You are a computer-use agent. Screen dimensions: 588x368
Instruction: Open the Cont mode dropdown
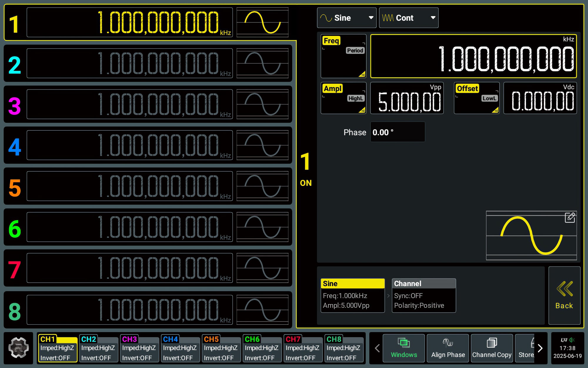click(409, 18)
